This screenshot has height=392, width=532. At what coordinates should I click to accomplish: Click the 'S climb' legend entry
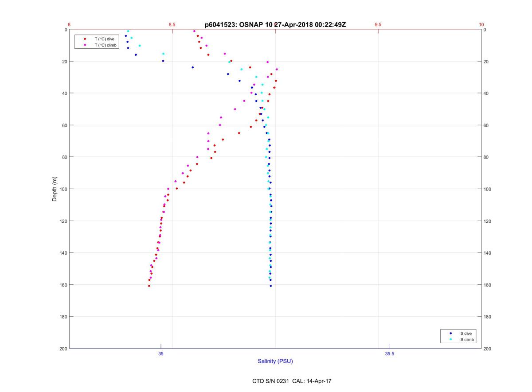[467, 340]
